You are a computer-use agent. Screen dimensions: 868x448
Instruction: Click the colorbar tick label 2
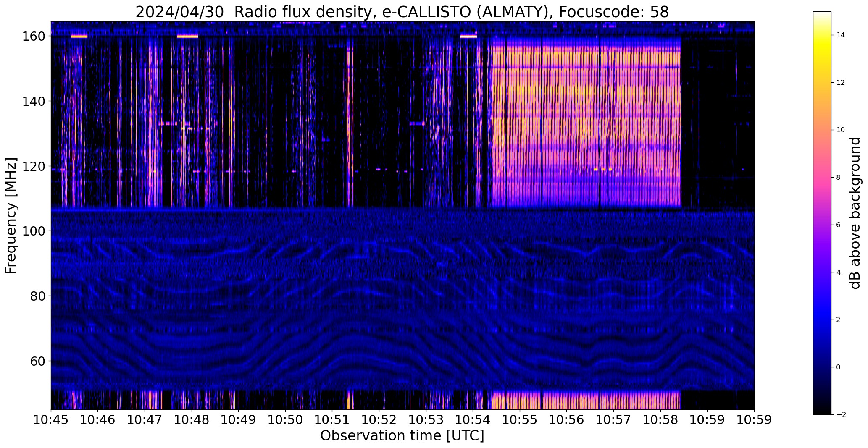pos(839,320)
